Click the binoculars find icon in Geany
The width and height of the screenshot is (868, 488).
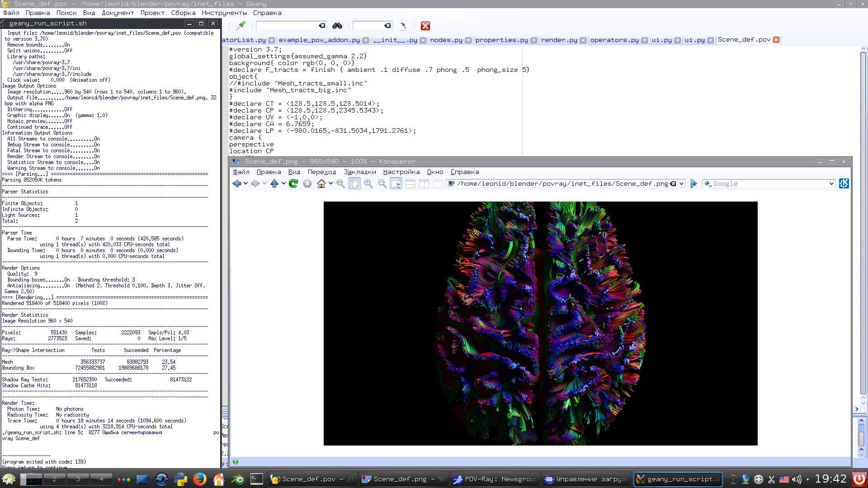337,26
